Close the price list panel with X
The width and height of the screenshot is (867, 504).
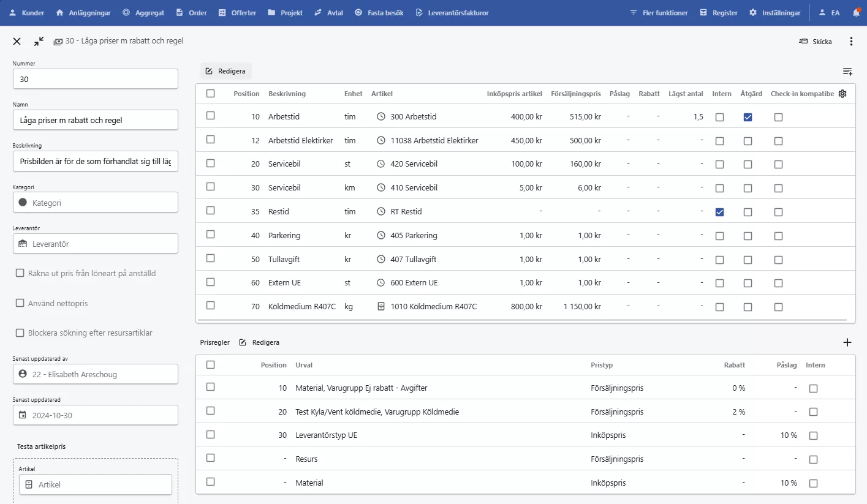(17, 42)
